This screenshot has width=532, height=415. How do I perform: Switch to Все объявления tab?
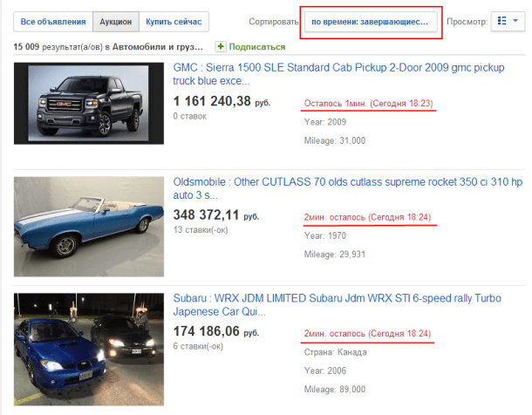[53, 22]
